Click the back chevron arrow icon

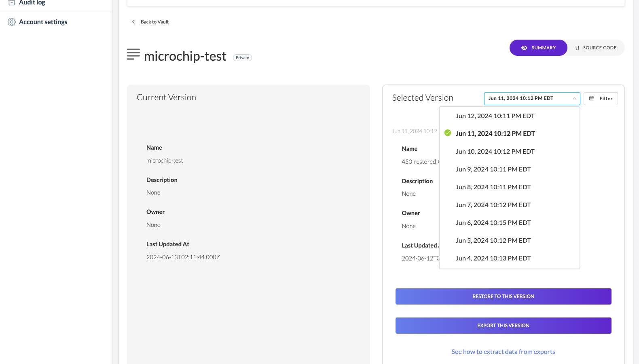point(133,22)
